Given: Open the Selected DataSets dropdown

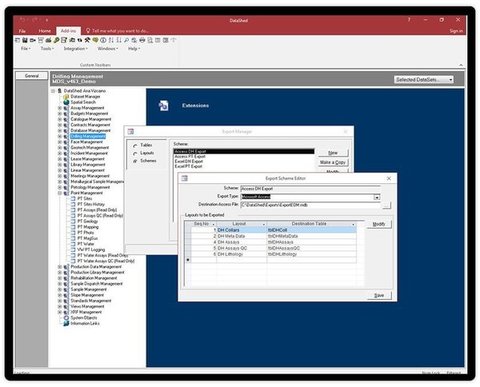Looking at the screenshot, I should coord(424,80).
